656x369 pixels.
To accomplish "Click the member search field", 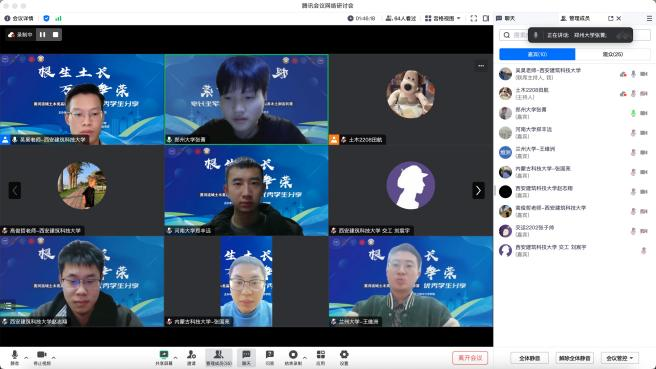I will pos(575,35).
